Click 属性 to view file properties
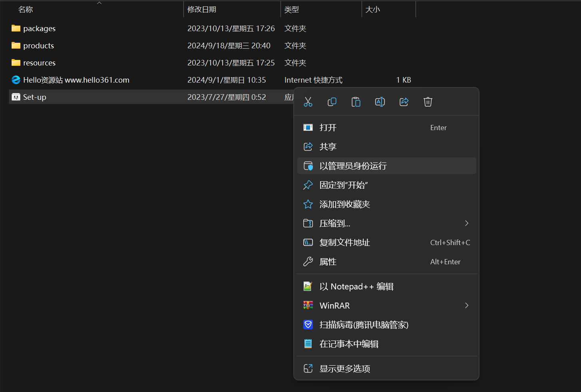The width and height of the screenshot is (581, 392). pyautogui.click(x=328, y=261)
